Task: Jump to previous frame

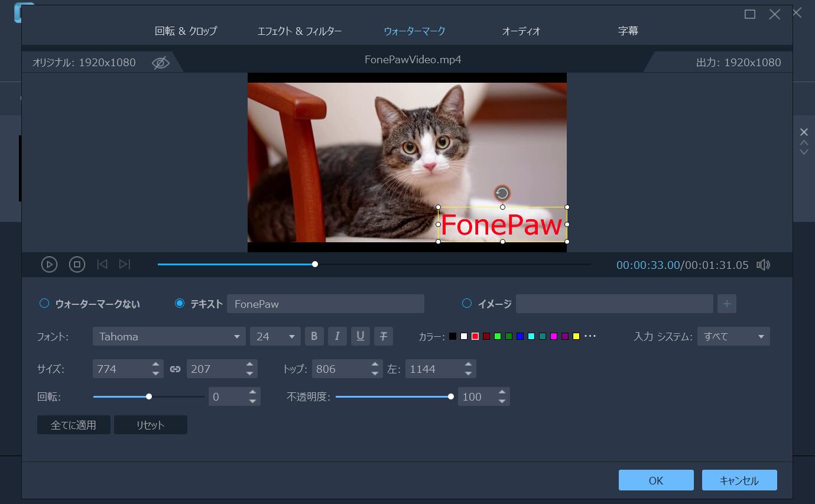Action: click(x=102, y=264)
